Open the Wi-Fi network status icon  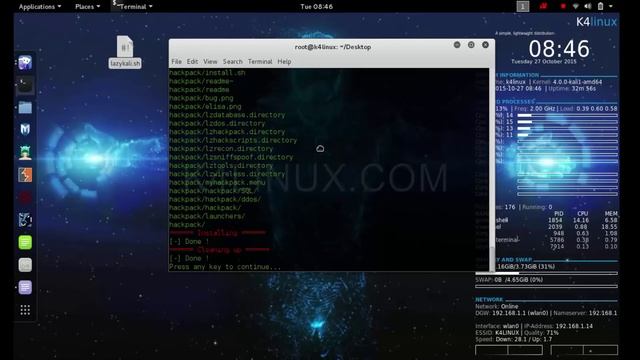pos(576,6)
